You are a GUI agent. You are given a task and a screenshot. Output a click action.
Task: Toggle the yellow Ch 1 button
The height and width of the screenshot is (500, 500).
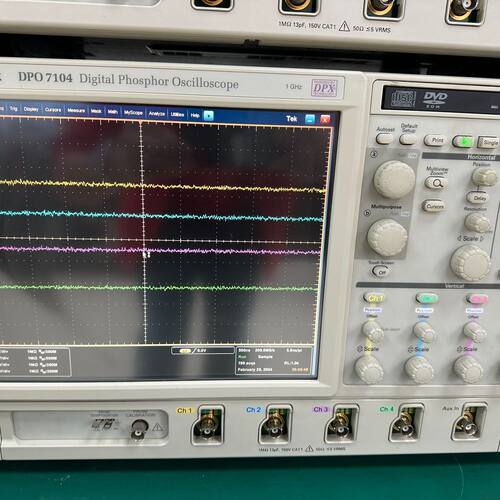[374, 298]
